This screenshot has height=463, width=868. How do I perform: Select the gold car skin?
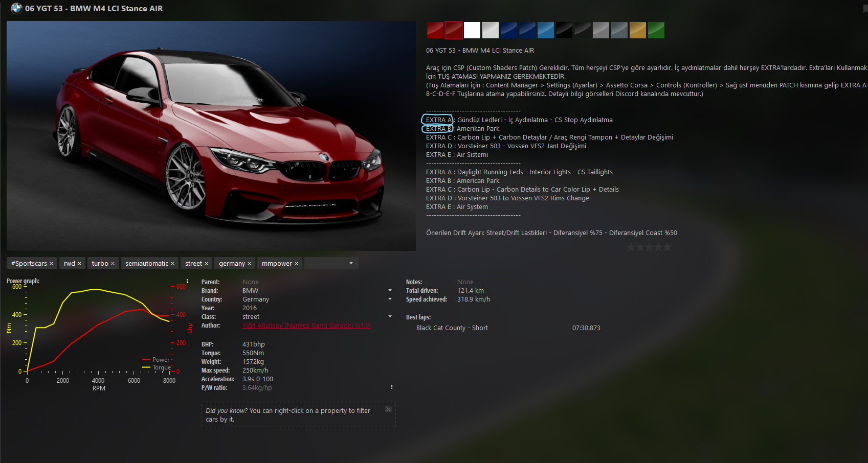point(638,30)
